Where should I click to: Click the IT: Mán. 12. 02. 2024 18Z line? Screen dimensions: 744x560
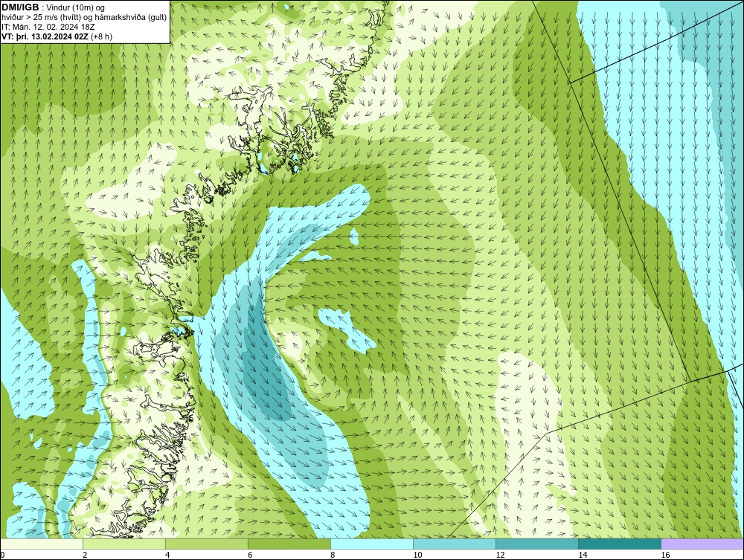coord(48,27)
